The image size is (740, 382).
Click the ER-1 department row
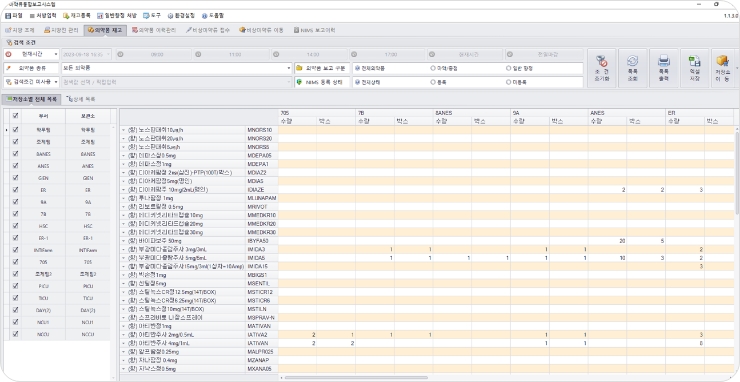pyautogui.click(x=57, y=238)
